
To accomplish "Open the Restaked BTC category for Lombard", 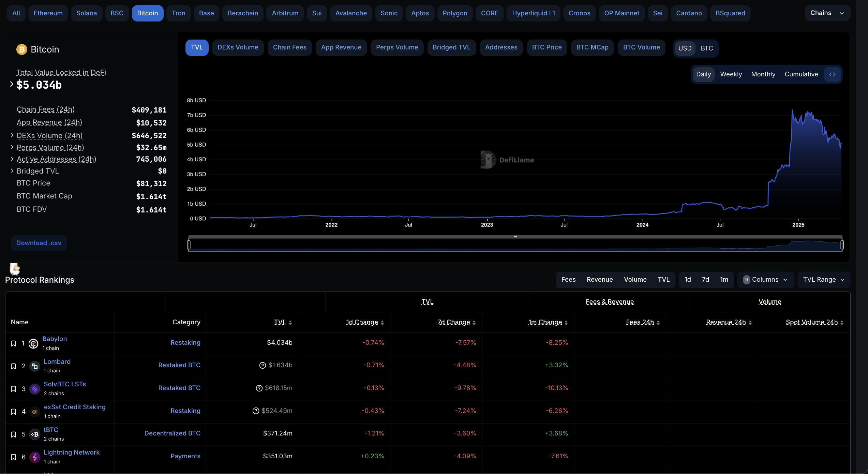I will pos(179,365).
